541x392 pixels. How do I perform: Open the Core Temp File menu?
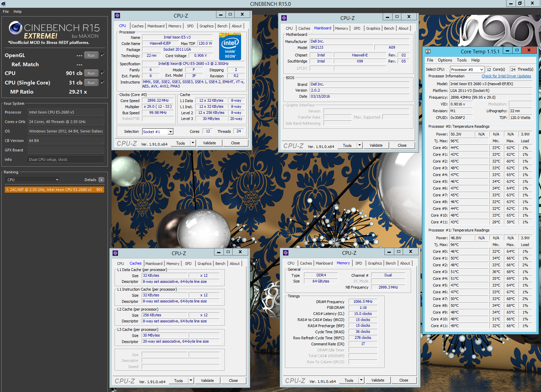(x=430, y=60)
